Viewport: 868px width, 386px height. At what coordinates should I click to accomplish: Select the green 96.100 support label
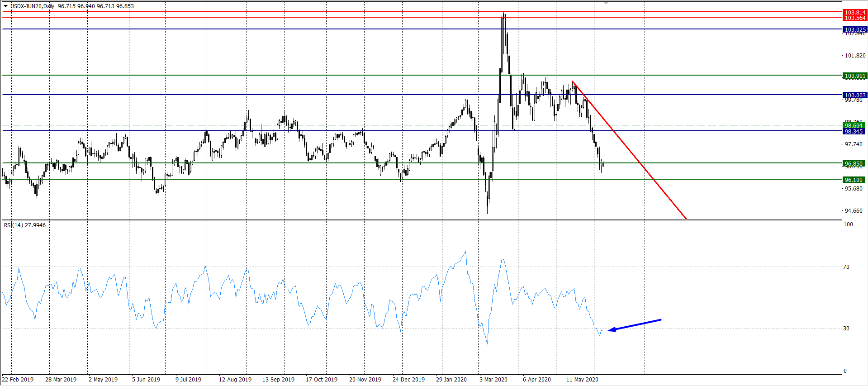click(x=854, y=180)
